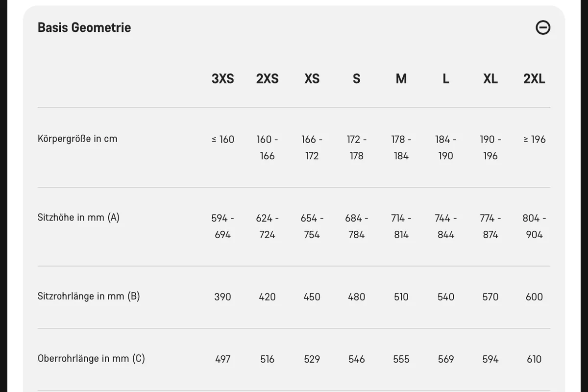
Task: Click the Sitzhöhe in mm (A) label
Action: coord(78,217)
